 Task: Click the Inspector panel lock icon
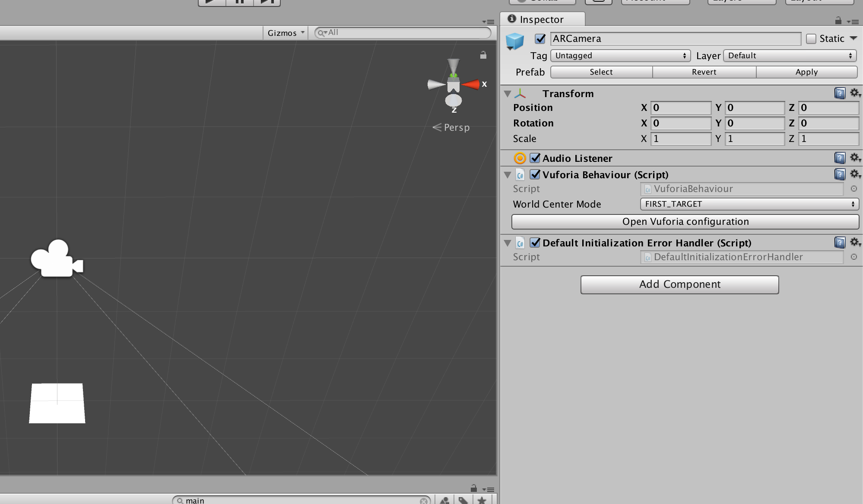click(838, 20)
